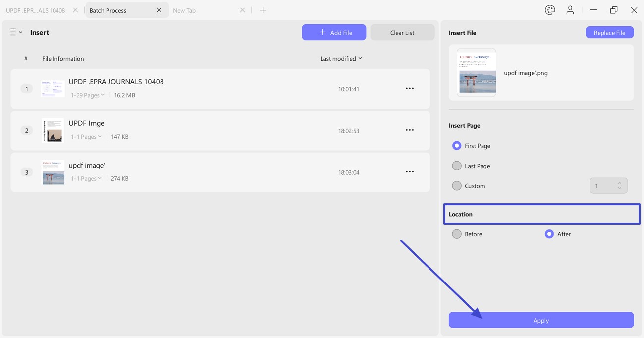644x338 pixels.
Task: Click the 16.2 MB file size
Action: click(x=124, y=95)
